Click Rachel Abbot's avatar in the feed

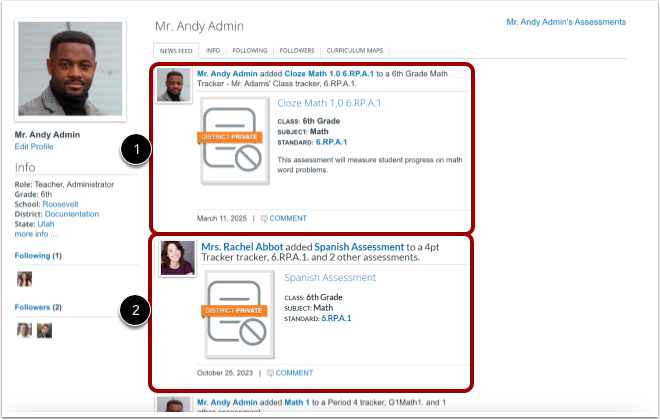[x=177, y=258]
